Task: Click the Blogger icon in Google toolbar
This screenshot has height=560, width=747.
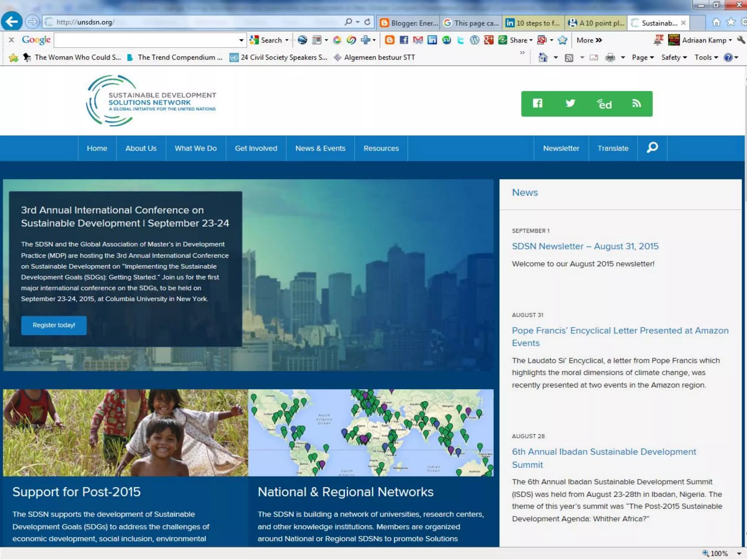Action: (x=390, y=40)
